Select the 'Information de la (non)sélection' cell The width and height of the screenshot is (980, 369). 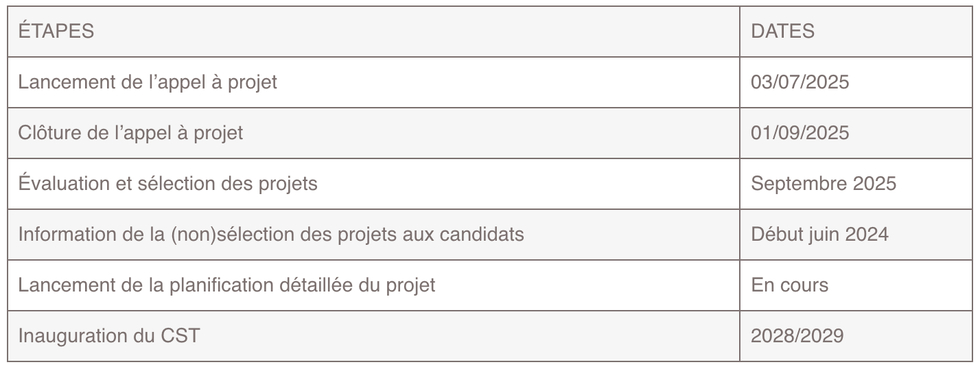[270, 235]
